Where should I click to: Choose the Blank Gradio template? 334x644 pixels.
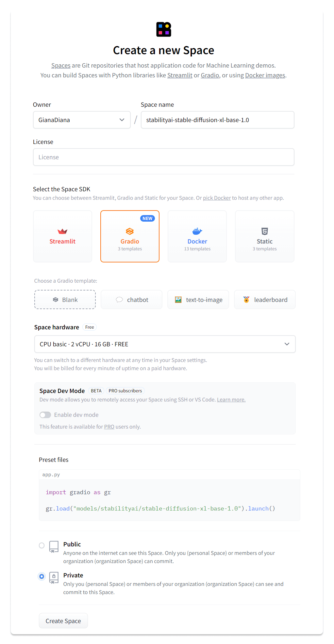(65, 300)
